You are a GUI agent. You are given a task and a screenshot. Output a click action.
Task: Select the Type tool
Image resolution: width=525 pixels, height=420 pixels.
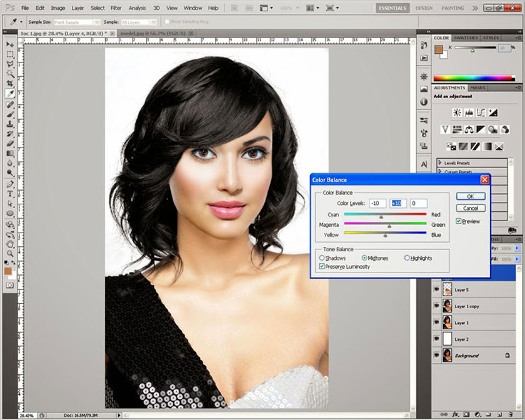[10, 194]
